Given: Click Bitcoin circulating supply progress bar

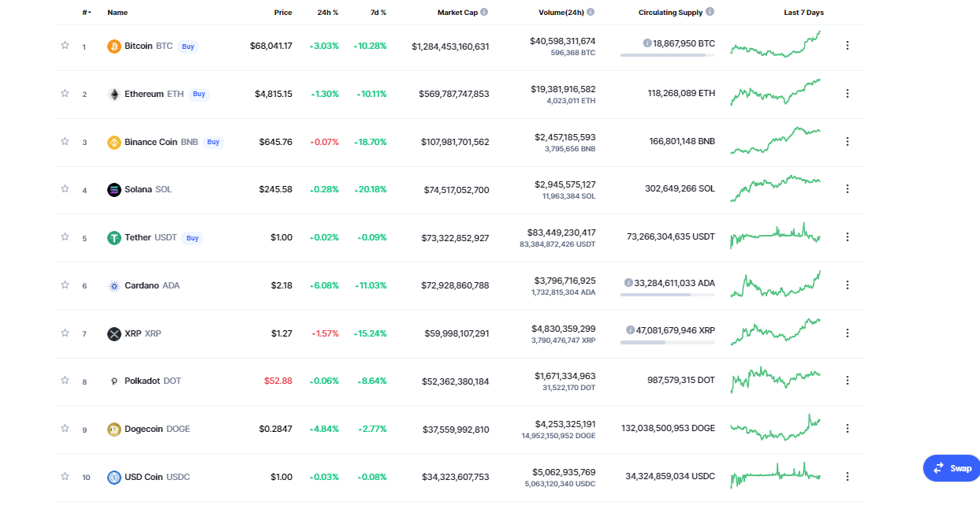Looking at the screenshot, I should click(668, 55).
